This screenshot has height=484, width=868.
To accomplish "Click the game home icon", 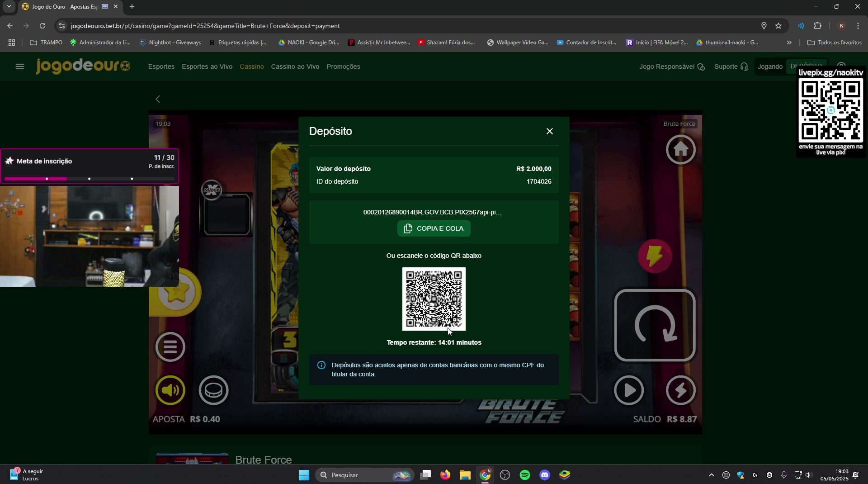I will coord(680,149).
